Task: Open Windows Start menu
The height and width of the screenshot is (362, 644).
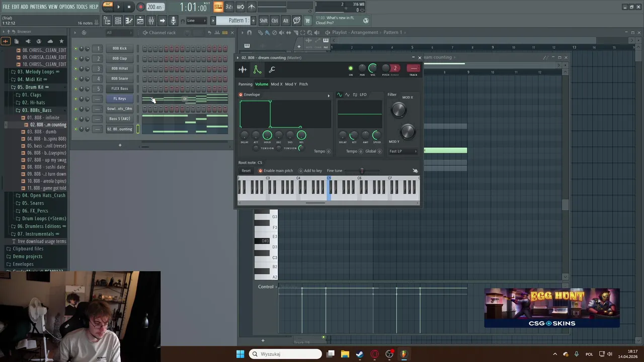Action: pyautogui.click(x=240, y=354)
